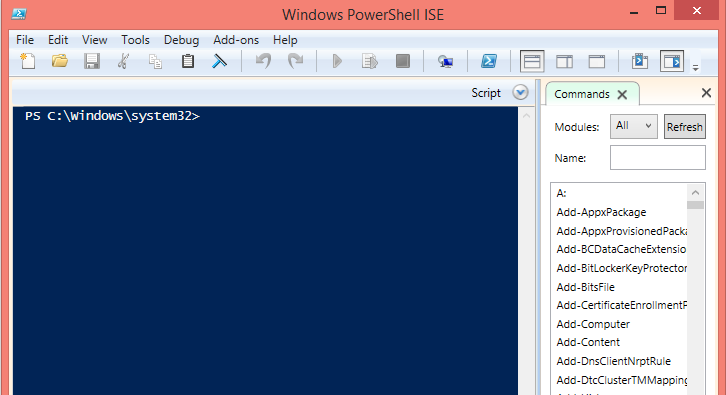Focus the Name input field
The width and height of the screenshot is (726, 395).
coord(657,157)
